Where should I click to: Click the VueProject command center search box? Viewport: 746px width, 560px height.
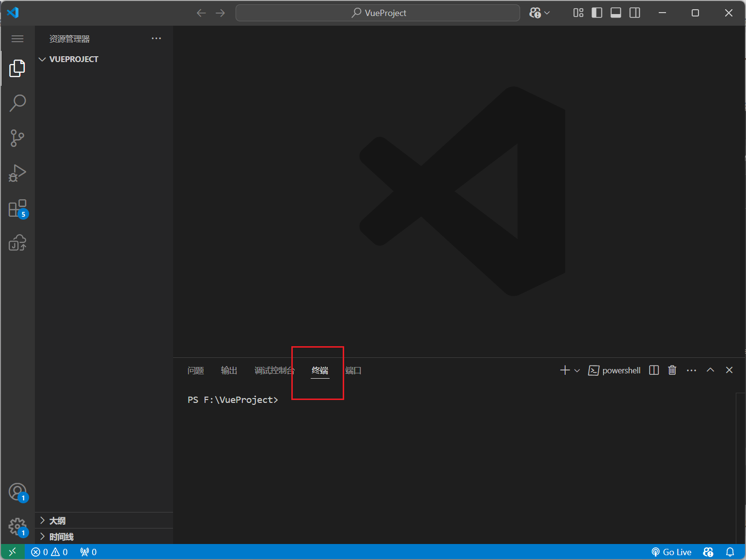tap(378, 13)
